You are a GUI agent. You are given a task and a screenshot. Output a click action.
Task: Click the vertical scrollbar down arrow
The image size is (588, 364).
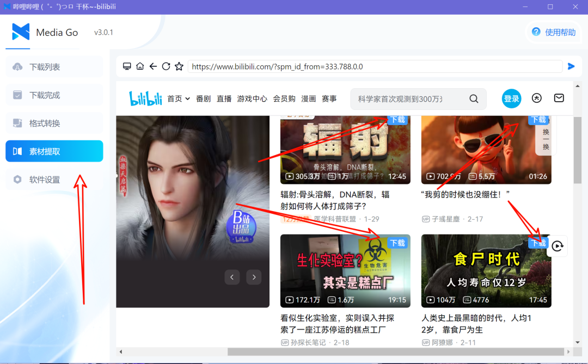coord(578,342)
